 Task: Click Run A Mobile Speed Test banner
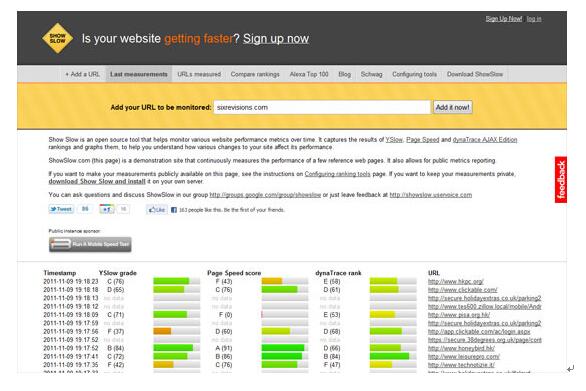tap(90, 244)
